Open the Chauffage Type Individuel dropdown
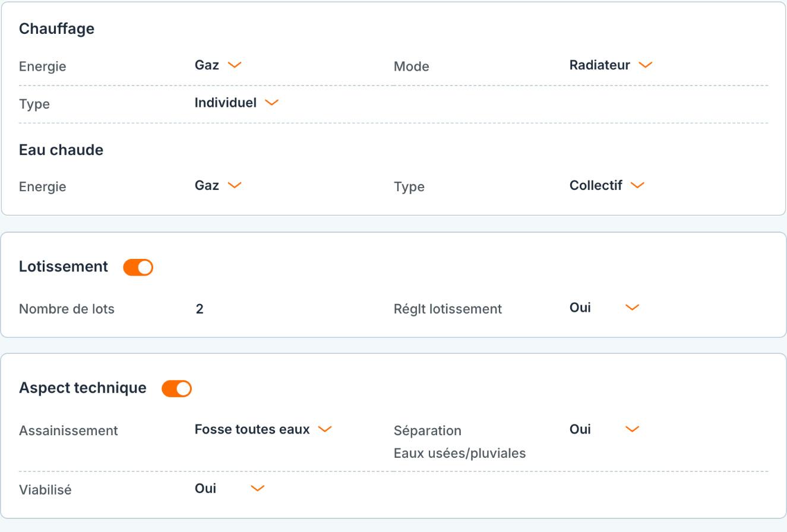Screen dimensions: 787x532 [x=236, y=103]
